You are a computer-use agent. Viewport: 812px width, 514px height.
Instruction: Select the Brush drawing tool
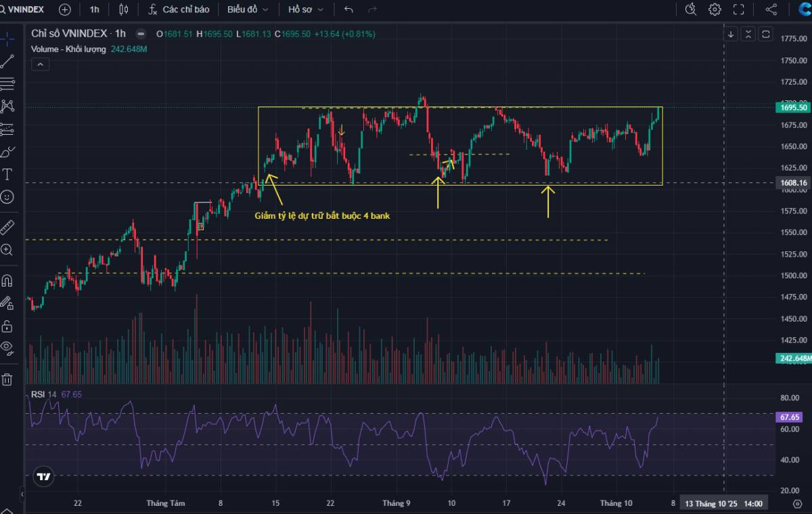click(x=8, y=151)
